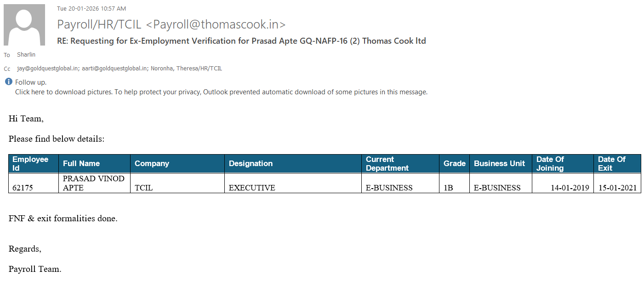
Task: Click the Date Of Exit header
Action: tap(611, 163)
